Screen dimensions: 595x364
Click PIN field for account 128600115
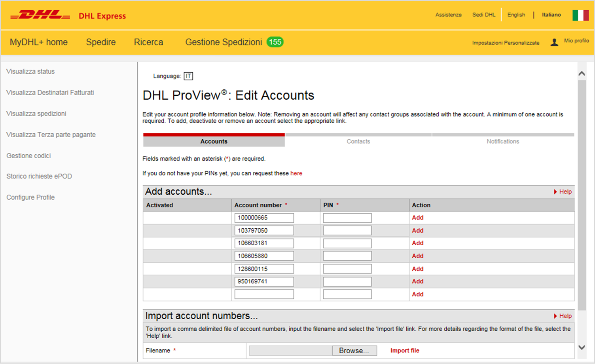tap(347, 269)
